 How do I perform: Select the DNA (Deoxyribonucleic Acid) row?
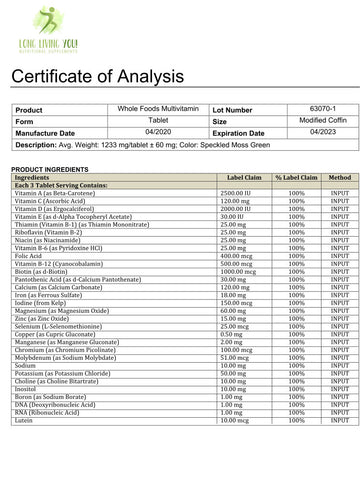[x=185, y=405]
